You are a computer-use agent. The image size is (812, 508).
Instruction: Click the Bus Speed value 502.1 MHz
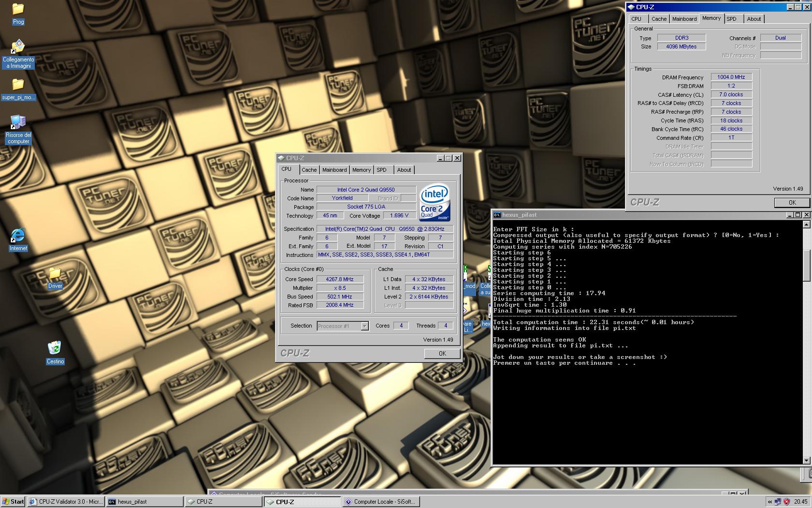(340, 297)
